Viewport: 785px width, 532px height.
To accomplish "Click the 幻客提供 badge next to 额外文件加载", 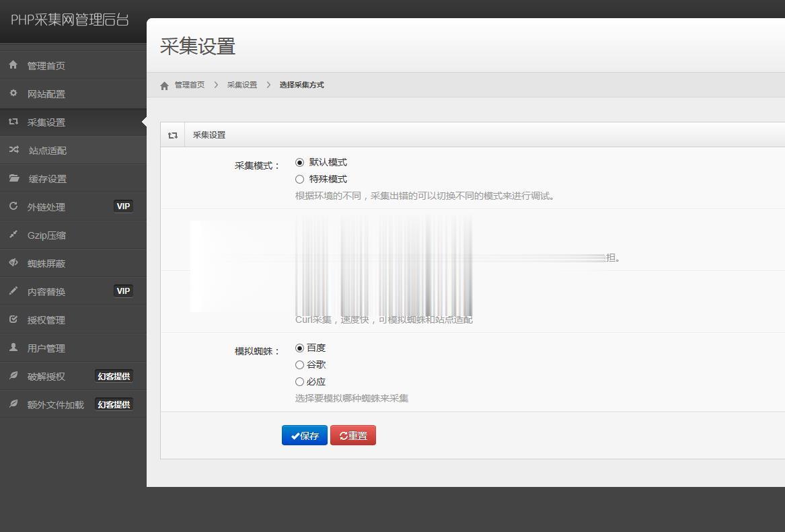I will tap(114, 404).
